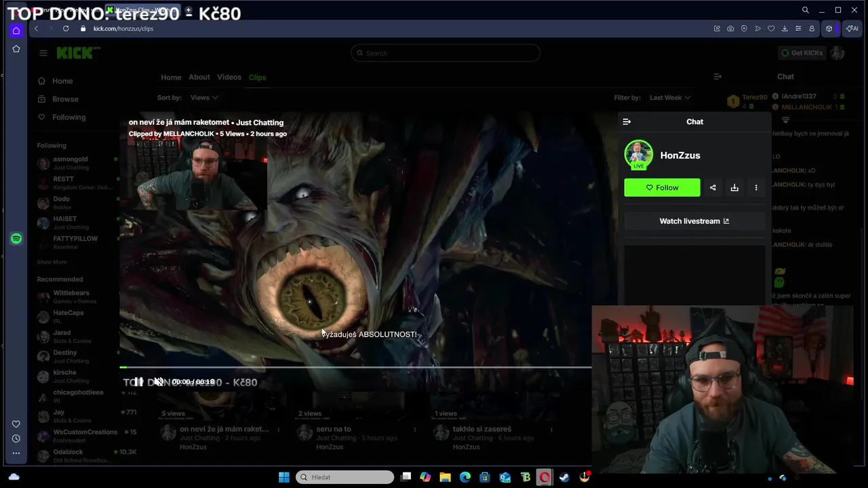The height and width of the screenshot is (488, 868).
Task: Seek on the clip progress bar
Action: coord(356,367)
